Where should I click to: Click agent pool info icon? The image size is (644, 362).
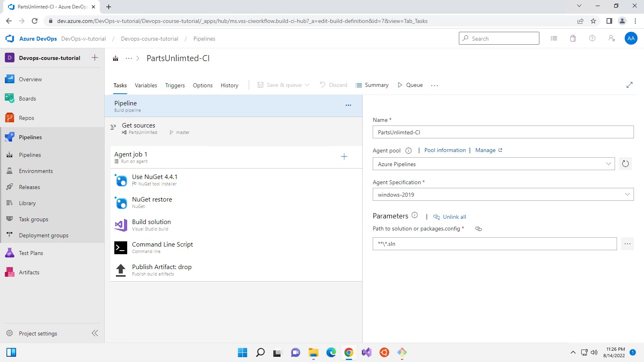tap(409, 150)
